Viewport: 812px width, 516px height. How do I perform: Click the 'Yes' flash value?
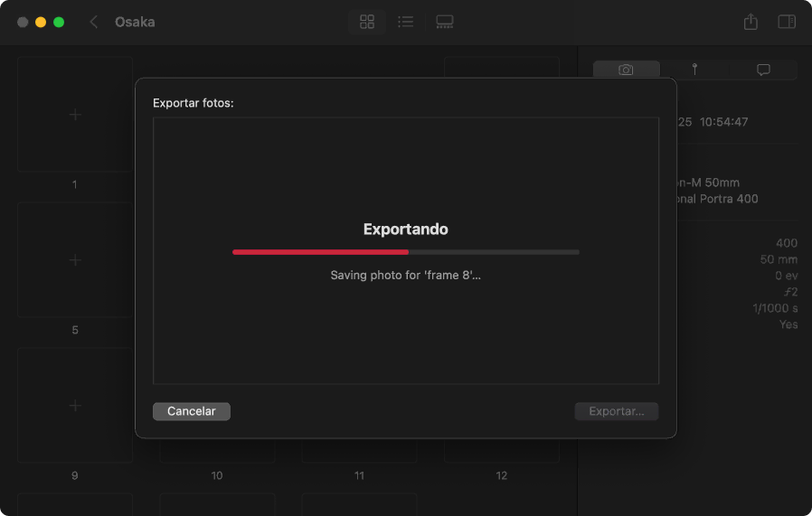pyautogui.click(x=788, y=324)
